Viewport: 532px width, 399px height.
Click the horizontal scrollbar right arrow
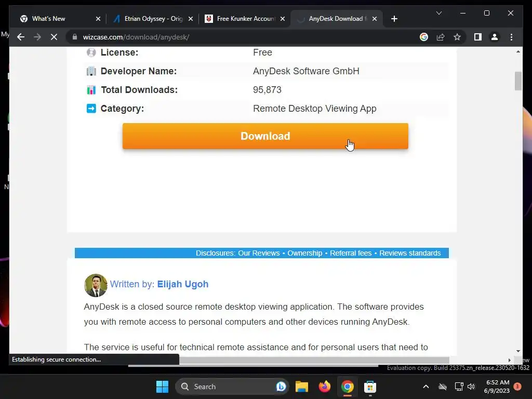pyautogui.click(x=509, y=360)
